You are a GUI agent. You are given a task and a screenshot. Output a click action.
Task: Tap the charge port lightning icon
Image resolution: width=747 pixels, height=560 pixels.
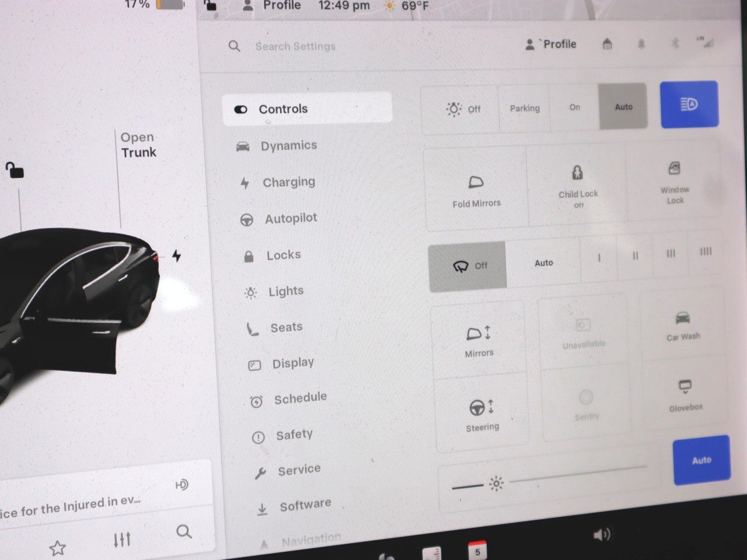click(176, 256)
